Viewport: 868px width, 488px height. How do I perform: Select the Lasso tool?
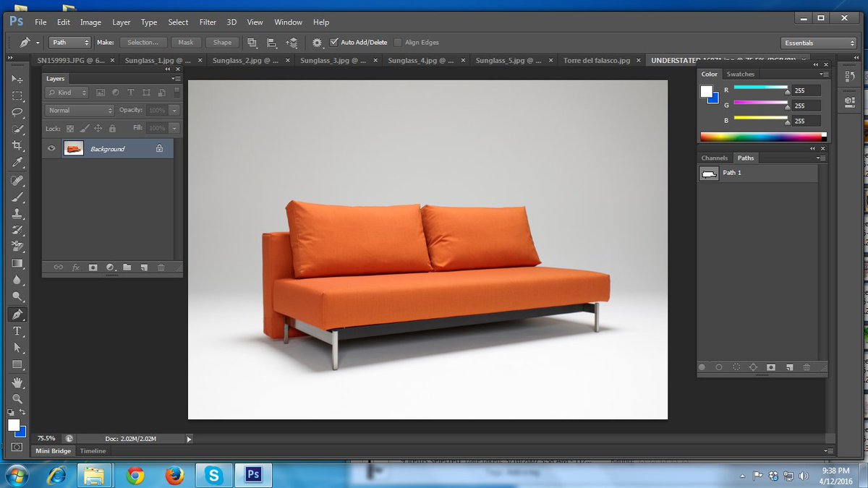(17, 112)
